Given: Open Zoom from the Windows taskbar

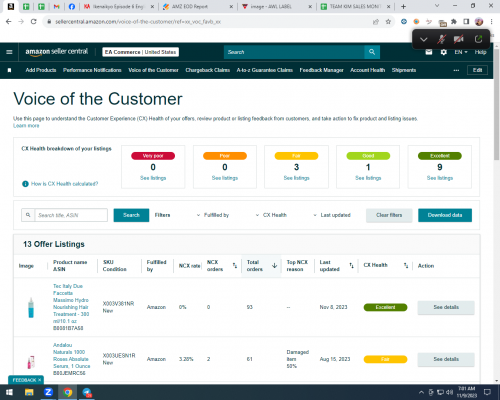Looking at the screenshot, I should tap(48, 392).
